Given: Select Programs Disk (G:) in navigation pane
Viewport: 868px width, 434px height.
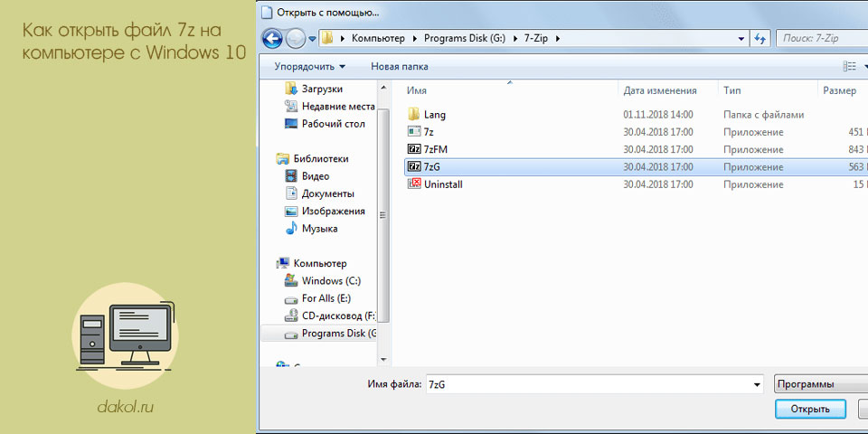Looking at the screenshot, I should (x=339, y=334).
